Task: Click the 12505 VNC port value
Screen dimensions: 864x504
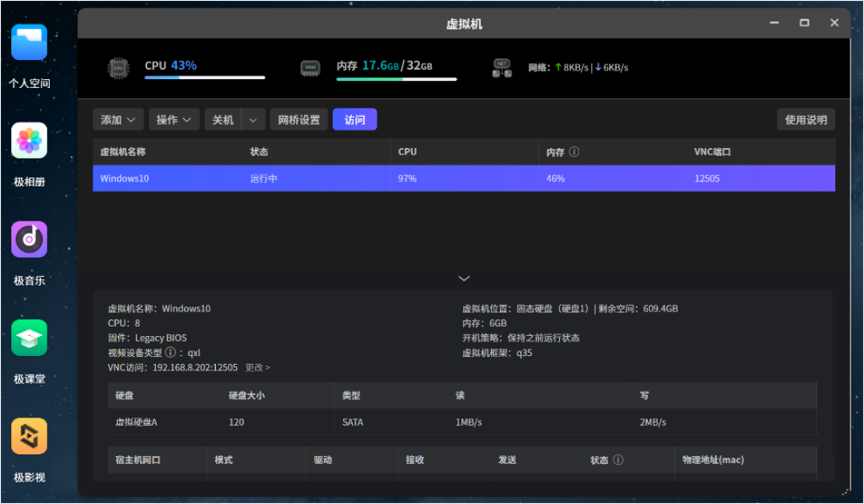Action: coord(707,178)
